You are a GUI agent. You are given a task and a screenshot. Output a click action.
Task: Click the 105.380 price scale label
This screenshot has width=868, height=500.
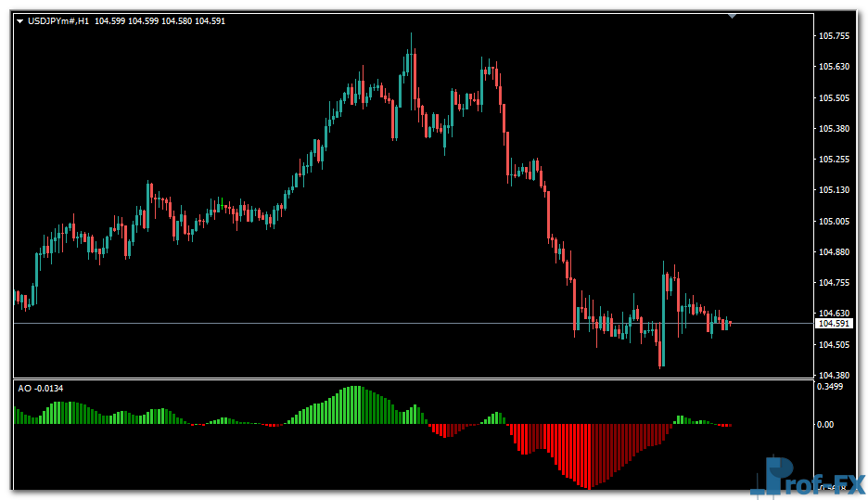(x=835, y=129)
